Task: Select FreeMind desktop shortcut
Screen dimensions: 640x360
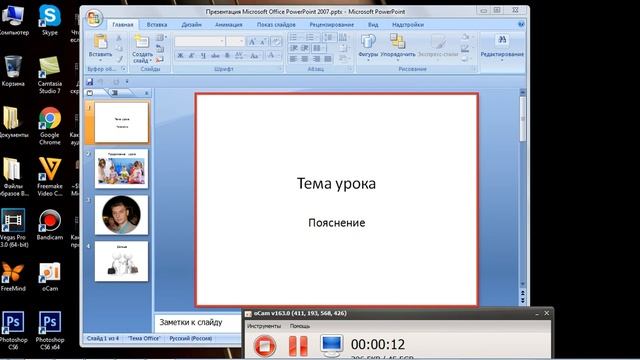Action: 13,277
